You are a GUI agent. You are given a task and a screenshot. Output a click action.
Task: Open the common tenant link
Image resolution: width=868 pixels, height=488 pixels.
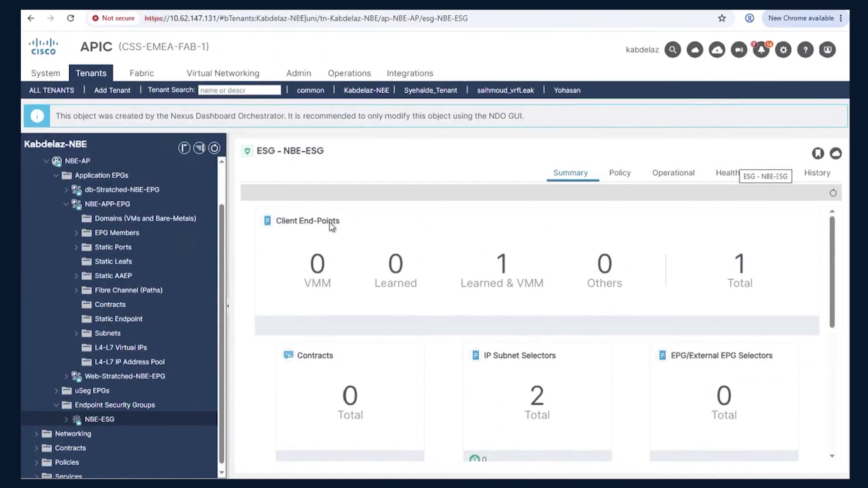(310, 90)
